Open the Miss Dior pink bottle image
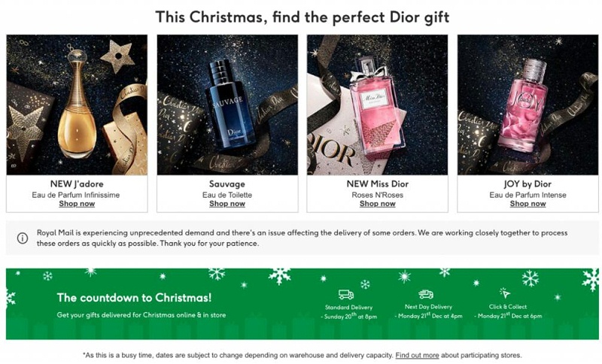This screenshot has width=602, height=364. click(378, 105)
